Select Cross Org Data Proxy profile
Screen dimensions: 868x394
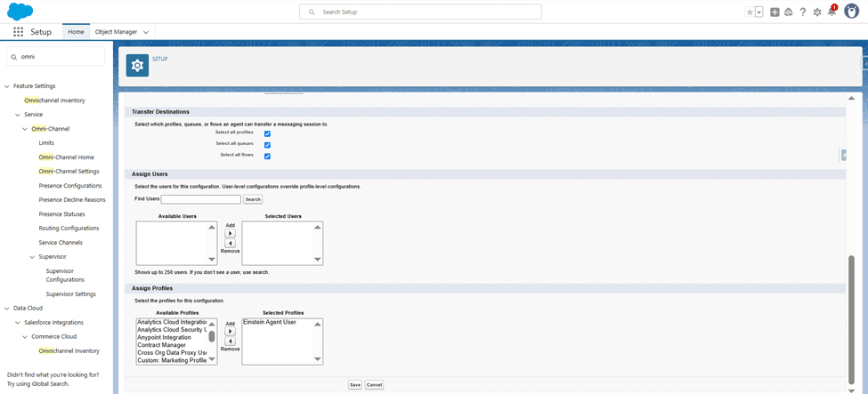pos(172,353)
